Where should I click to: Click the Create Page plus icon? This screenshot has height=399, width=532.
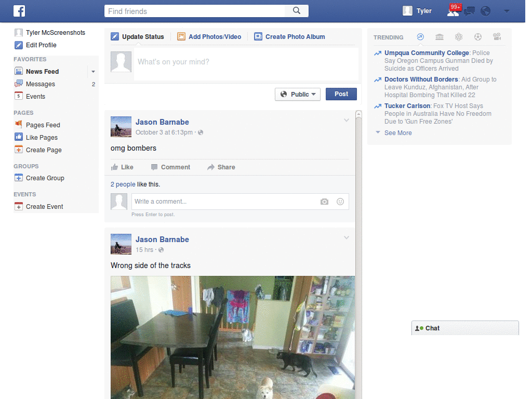19,150
